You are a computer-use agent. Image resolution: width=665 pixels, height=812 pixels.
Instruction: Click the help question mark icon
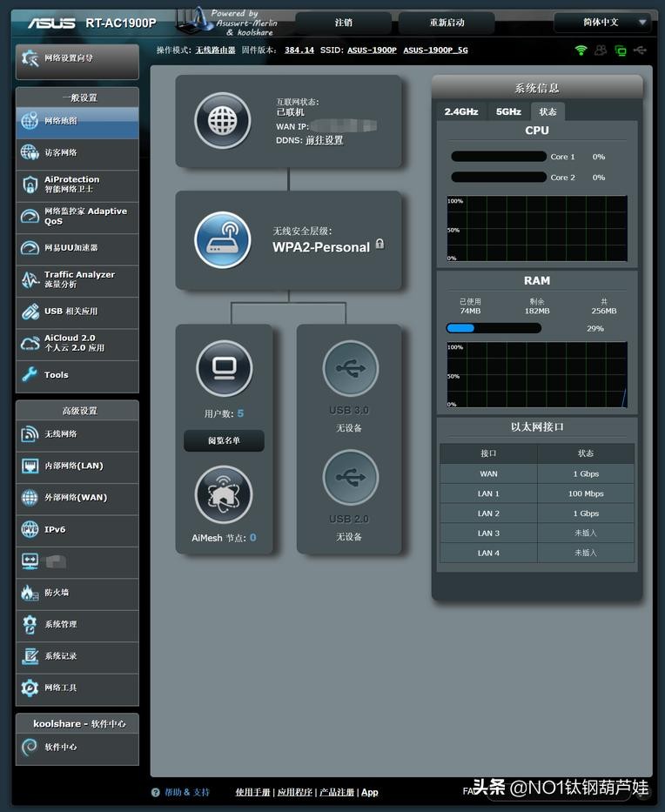point(156,792)
